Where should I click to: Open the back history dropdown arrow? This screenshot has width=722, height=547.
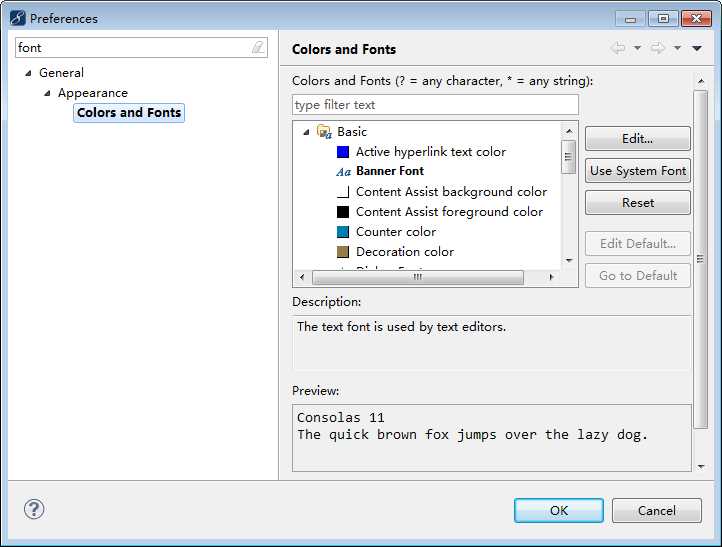638,48
